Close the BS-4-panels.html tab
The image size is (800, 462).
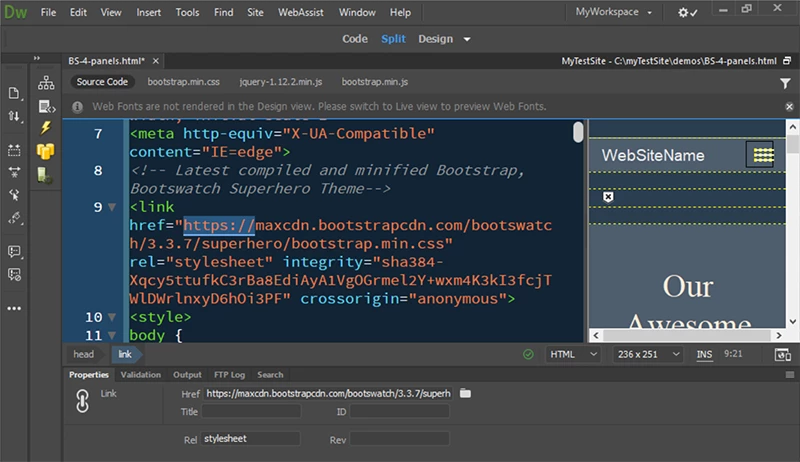[x=156, y=61]
